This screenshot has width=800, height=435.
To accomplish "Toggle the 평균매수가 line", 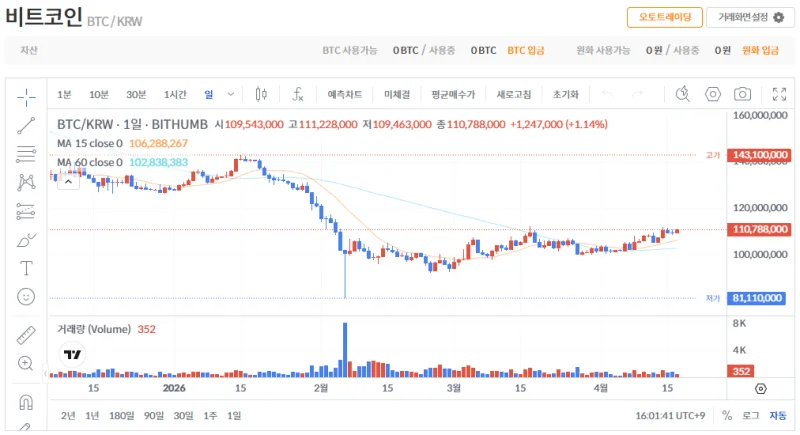I will pos(453,94).
